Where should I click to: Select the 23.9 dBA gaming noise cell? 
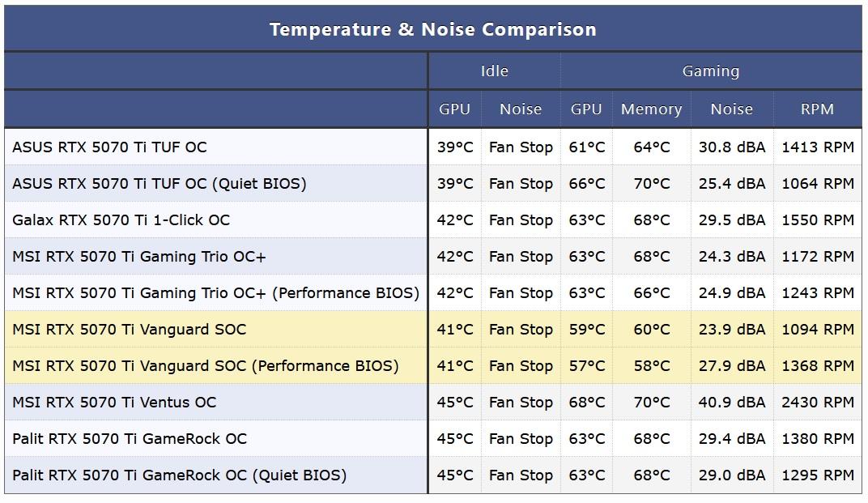click(x=731, y=330)
